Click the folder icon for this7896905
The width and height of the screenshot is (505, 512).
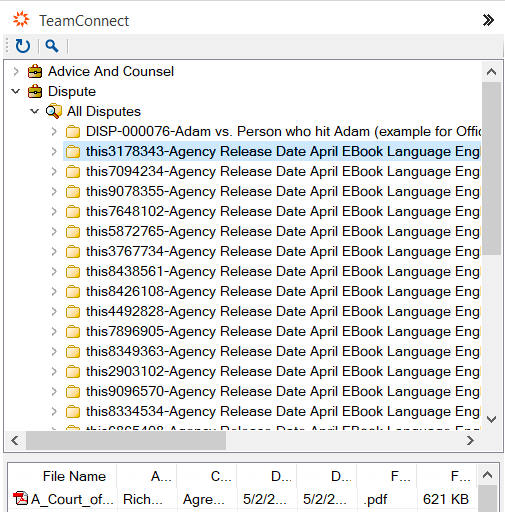pos(73,332)
